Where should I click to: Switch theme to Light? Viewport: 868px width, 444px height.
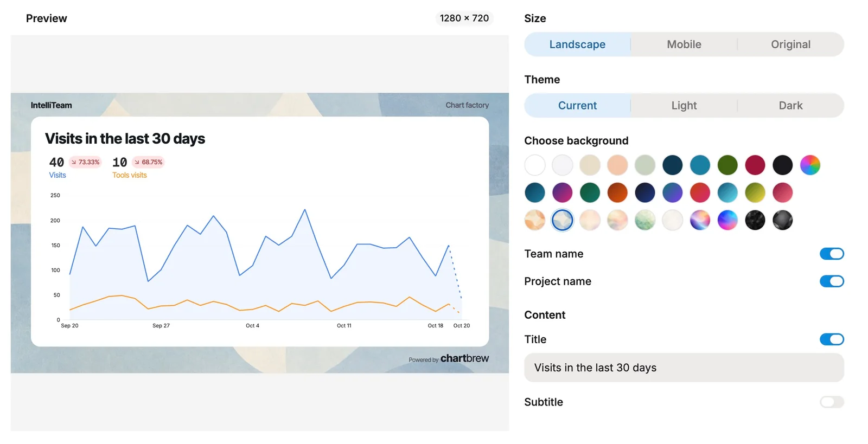(x=684, y=106)
